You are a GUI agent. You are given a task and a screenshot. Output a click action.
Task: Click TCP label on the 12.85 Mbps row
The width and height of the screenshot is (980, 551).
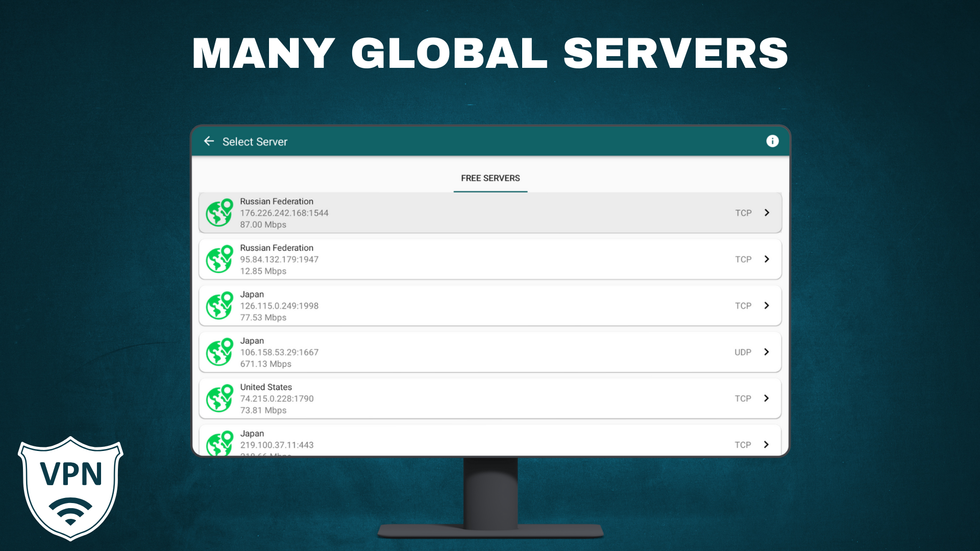coord(743,259)
